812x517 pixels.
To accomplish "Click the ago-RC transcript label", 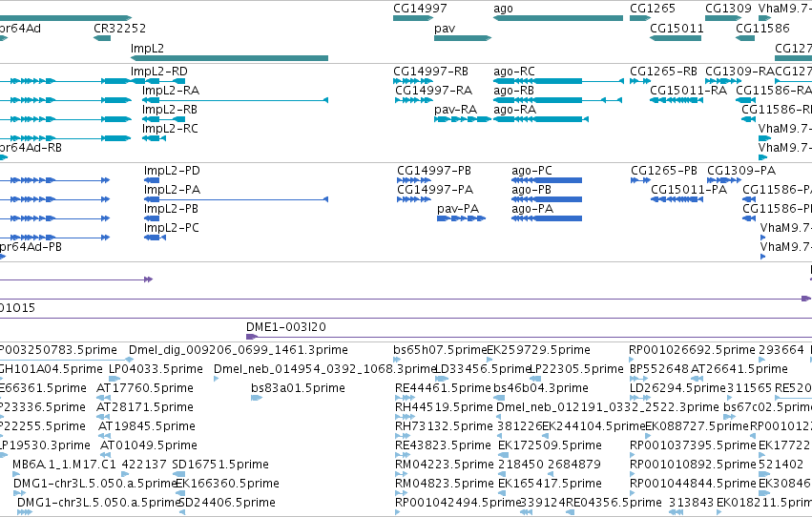I will tap(514, 72).
